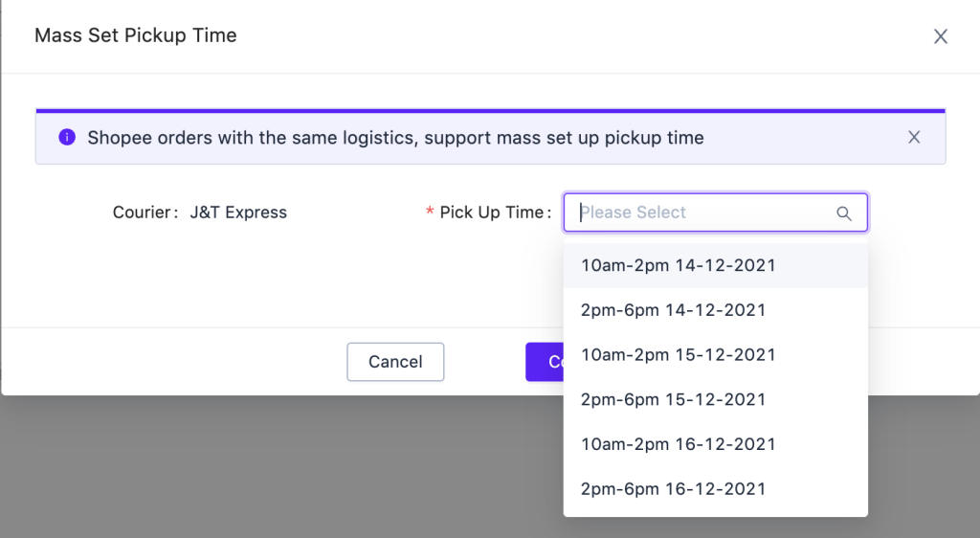The height and width of the screenshot is (538, 980).
Task: Click the Courier label text
Action: pos(145,213)
